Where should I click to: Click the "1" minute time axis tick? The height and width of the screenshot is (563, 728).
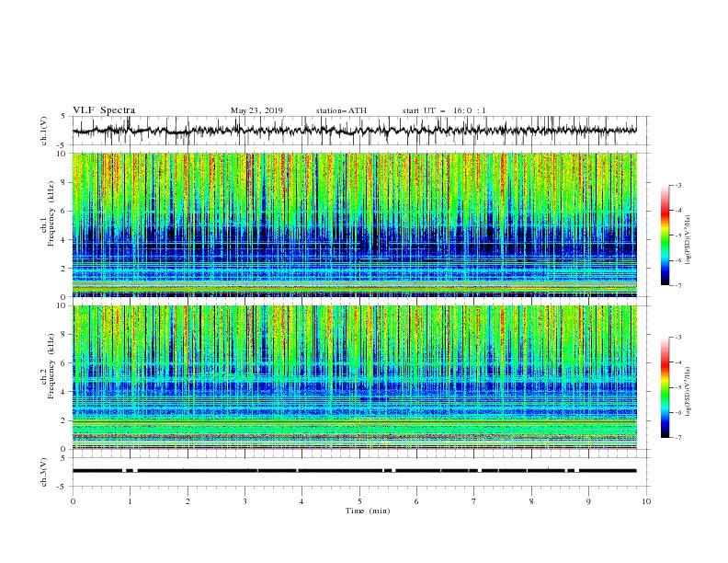coord(130,501)
